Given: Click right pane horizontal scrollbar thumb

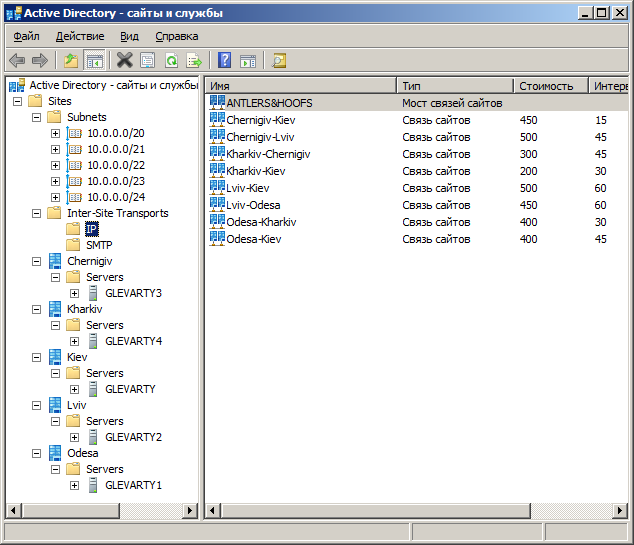Looking at the screenshot, I should point(376,511).
